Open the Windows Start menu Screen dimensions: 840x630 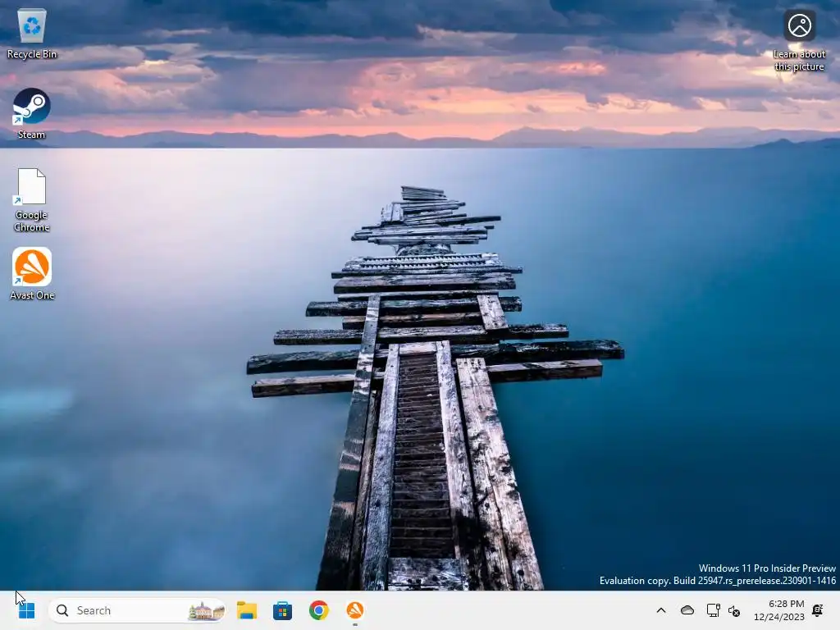[x=26, y=610]
